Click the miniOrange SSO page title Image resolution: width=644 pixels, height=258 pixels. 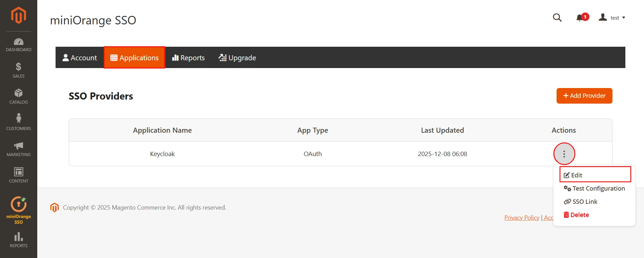point(93,20)
